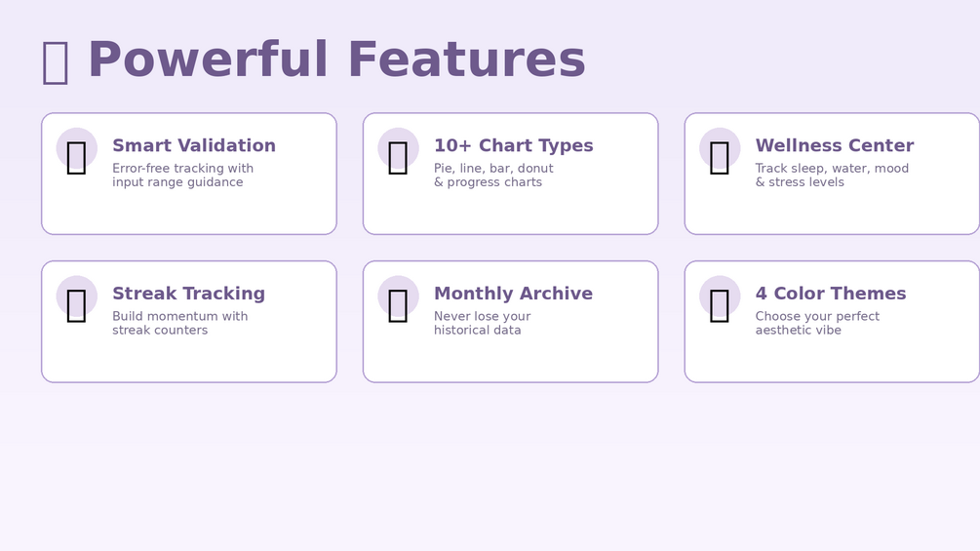Screen dimensions: 980x551
Task: Select the 10+ Chart Types heading
Action: coord(513,146)
